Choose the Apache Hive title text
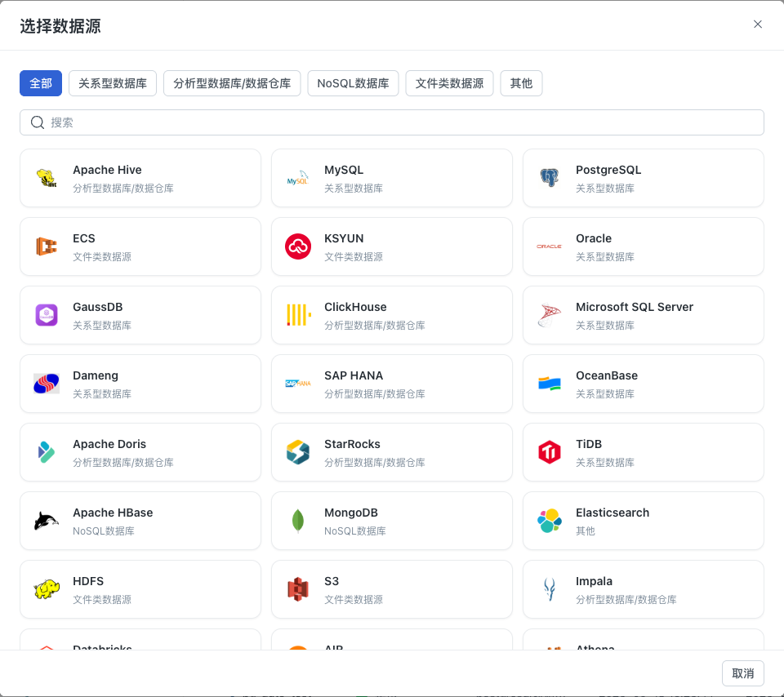The height and width of the screenshot is (697, 784). pyautogui.click(x=107, y=170)
